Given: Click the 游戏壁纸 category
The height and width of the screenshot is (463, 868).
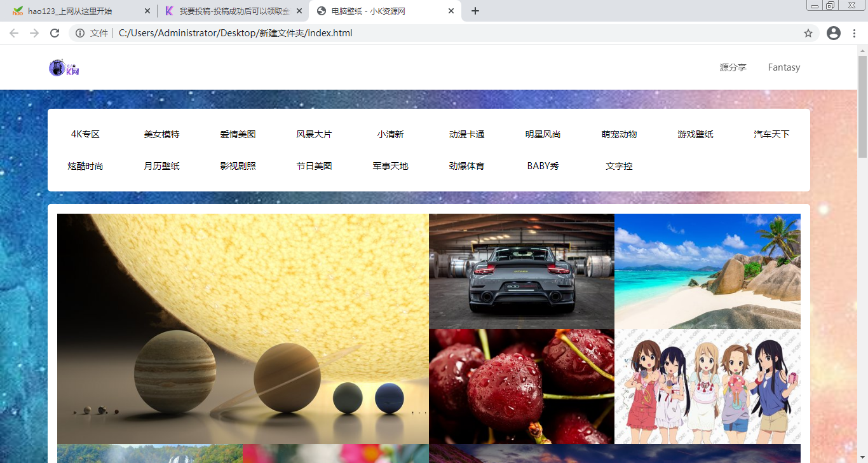Looking at the screenshot, I should tap(695, 134).
